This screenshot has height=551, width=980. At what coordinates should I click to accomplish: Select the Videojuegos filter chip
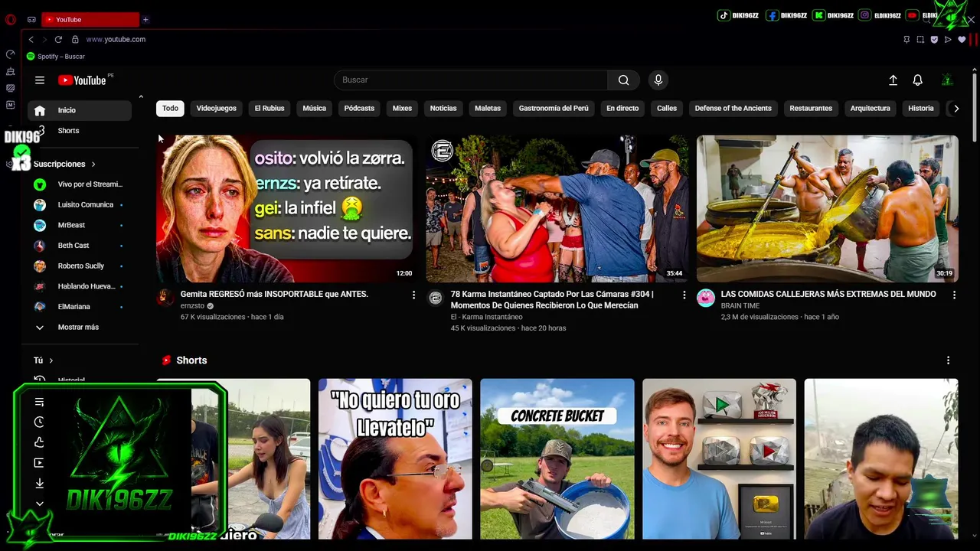pos(217,109)
